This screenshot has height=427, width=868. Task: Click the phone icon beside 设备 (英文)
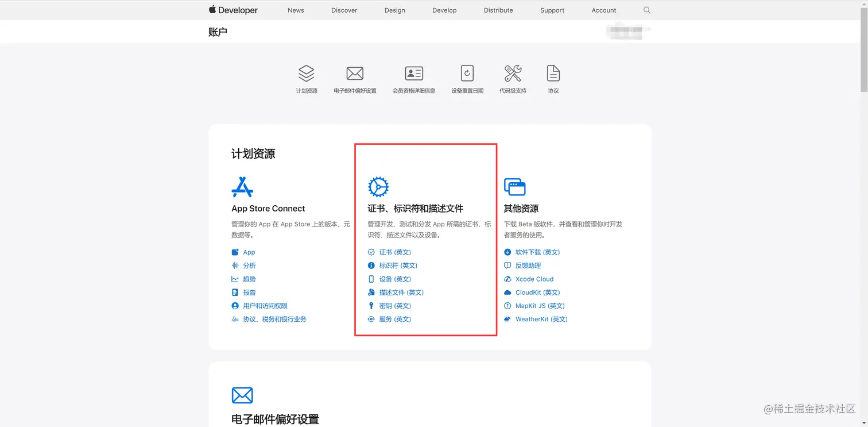click(x=371, y=279)
